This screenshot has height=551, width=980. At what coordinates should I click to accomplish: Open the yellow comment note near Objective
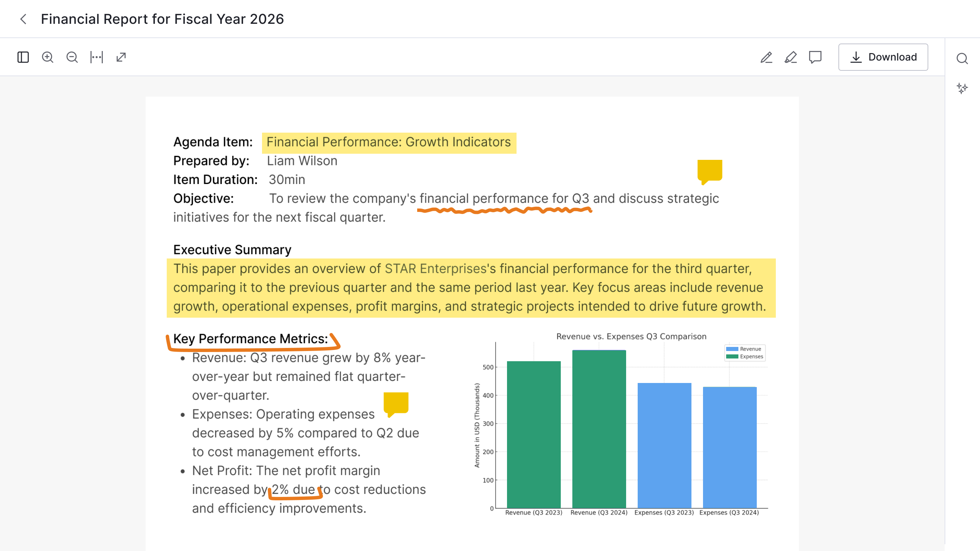pos(709,171)
